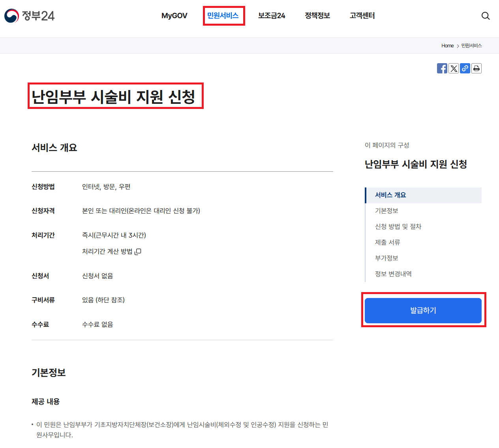This screenshot has width=499, height=448.
Task: Share the page via the X icon
Action: point(454,68)
